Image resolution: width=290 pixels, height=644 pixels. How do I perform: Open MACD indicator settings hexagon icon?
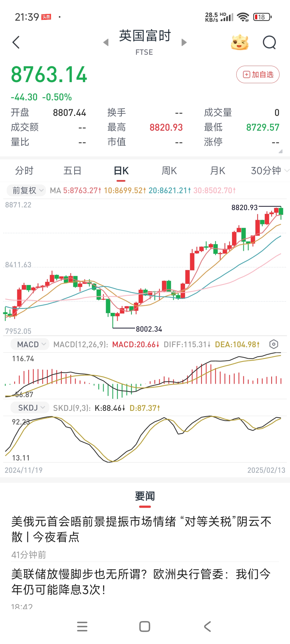273,344
